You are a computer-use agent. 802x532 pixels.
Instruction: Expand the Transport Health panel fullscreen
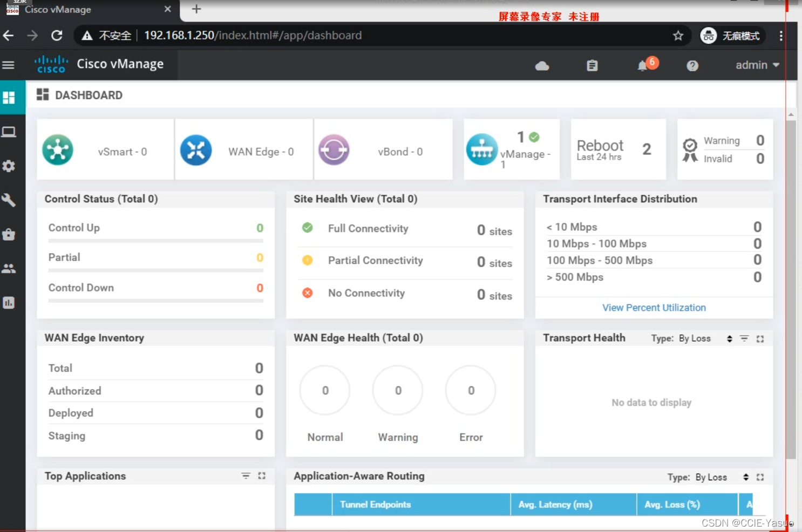coord(760,339)
